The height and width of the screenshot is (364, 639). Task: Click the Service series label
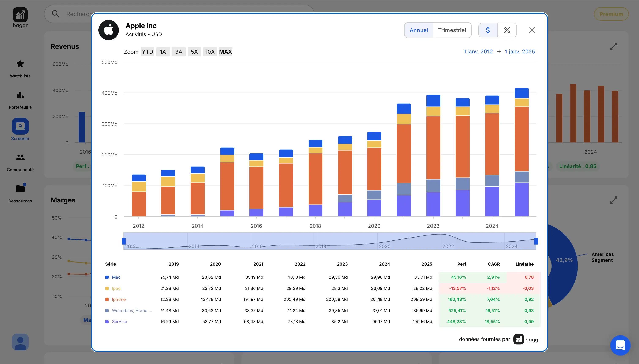119,322
